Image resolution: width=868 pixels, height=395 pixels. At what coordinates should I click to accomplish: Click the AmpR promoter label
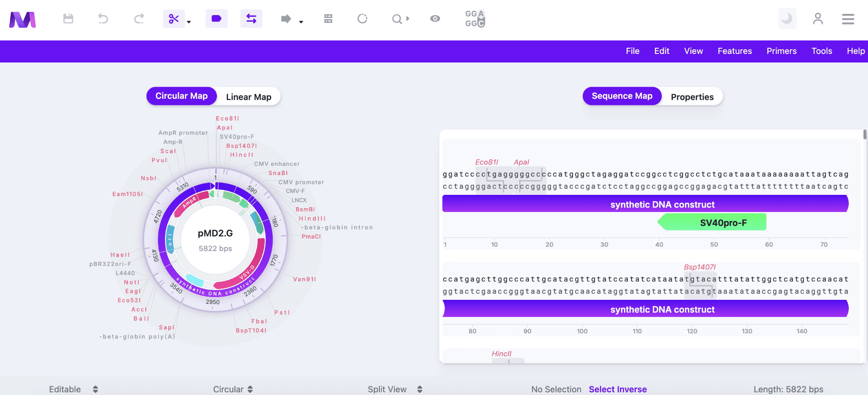pyautogui.click(x=183, y=133)
